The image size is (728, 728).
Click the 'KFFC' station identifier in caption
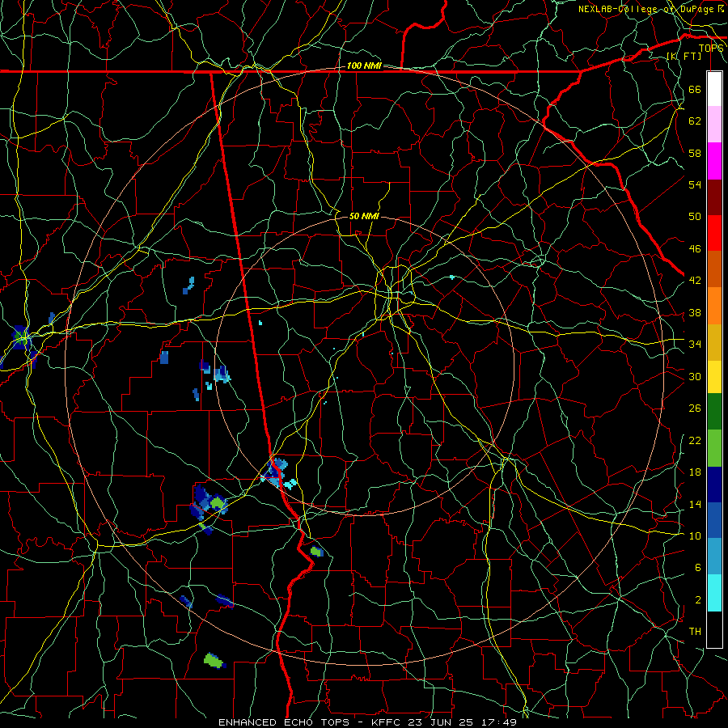tap(387, 722)
